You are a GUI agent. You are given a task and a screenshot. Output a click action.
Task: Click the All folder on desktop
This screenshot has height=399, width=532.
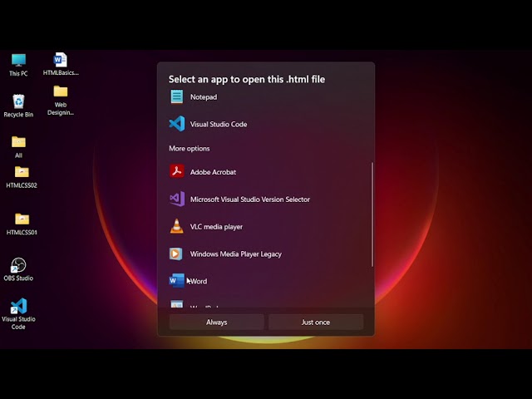[x=18, y=142]
